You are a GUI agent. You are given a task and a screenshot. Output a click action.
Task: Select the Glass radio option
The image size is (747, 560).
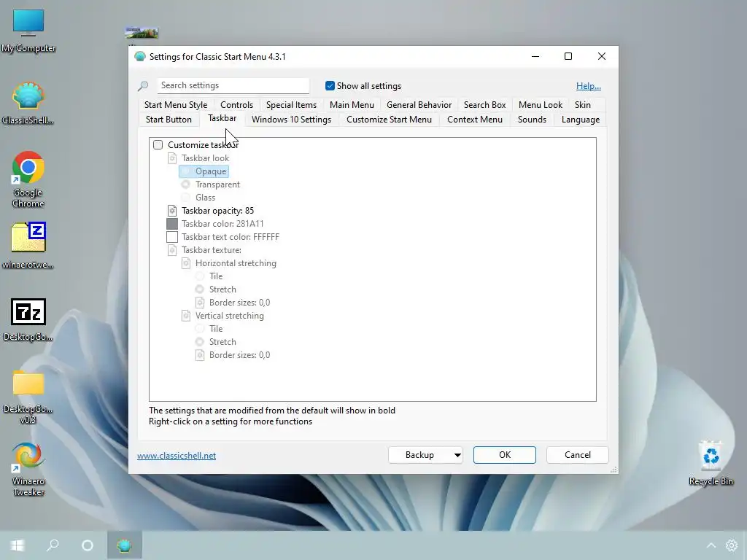(186, 197)
